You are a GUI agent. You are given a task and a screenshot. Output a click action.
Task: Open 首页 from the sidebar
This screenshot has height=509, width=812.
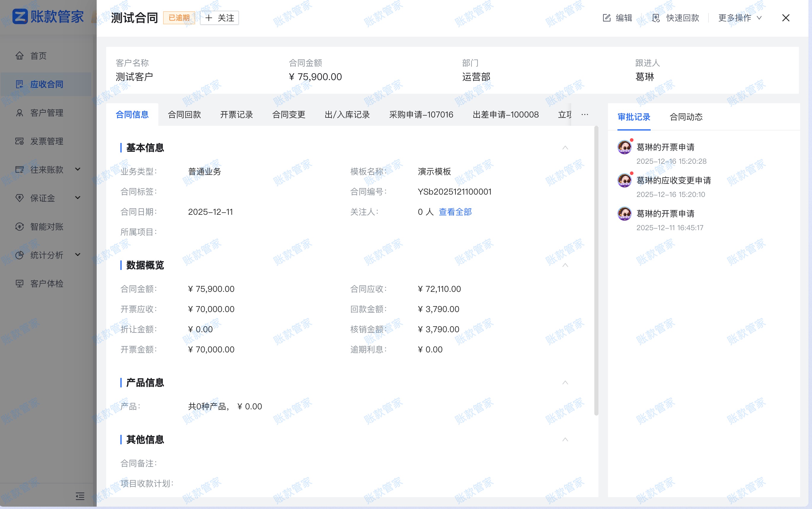point(38,55)
